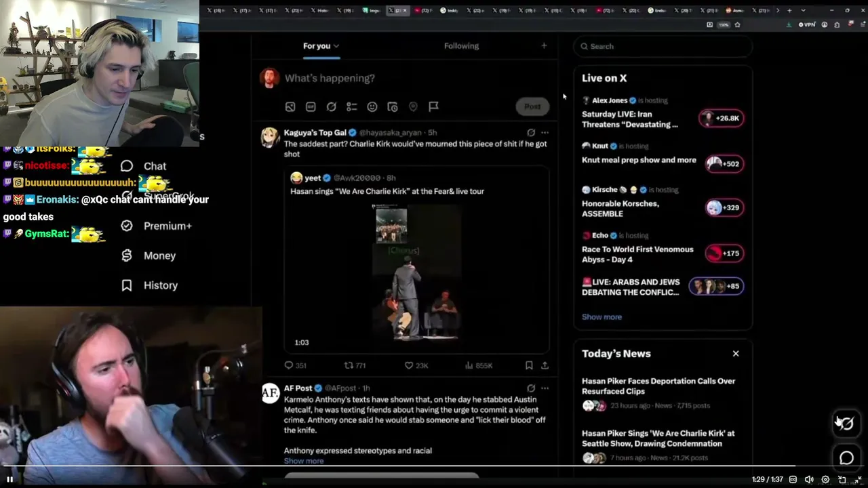
Task: Open Money in the X sidebar
Action: [149, 256]
